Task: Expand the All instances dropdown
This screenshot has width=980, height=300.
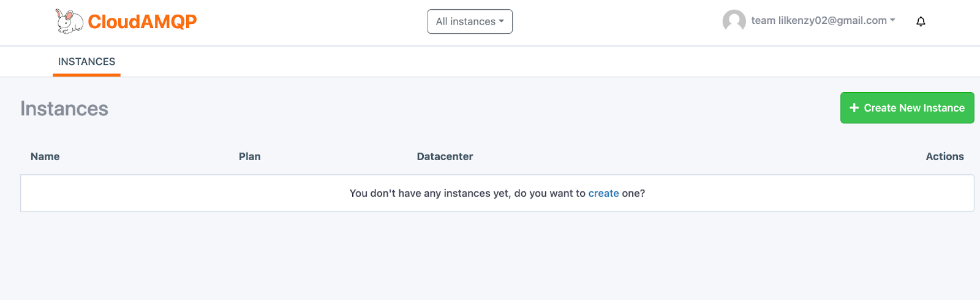Action: pyautogui.click(x=470, y=21)
